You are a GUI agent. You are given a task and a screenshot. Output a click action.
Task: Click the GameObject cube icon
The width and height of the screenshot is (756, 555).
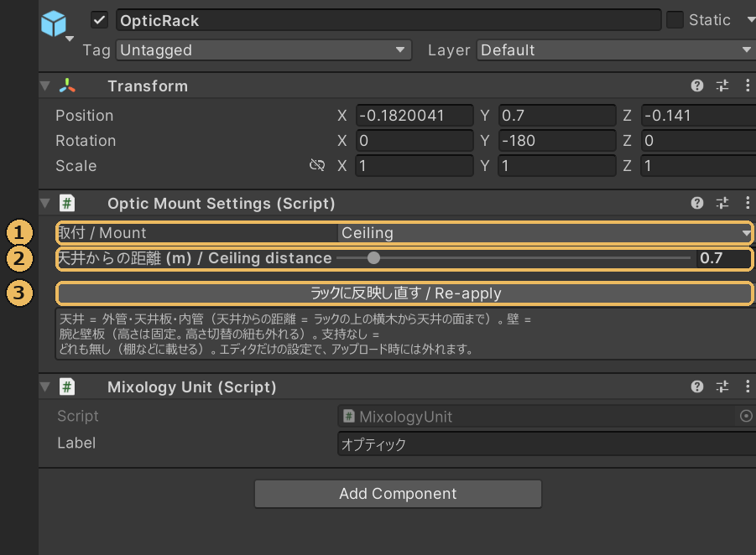(x=53, y=23)
